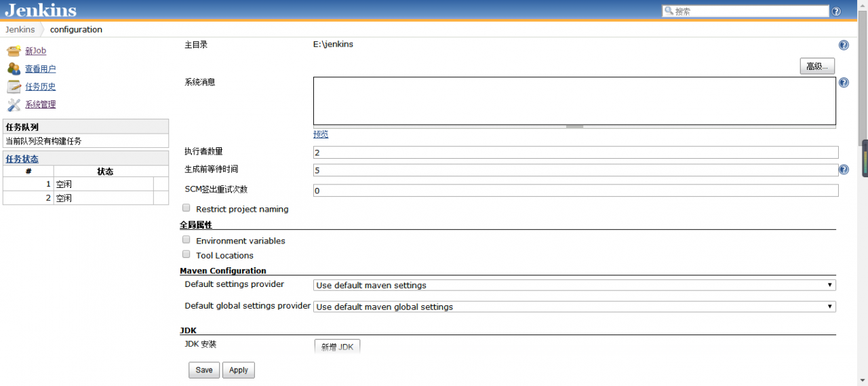The image size is (868, 386).
Task: Click the new Job icon in sidebar
Action: [x=14, y=51]
